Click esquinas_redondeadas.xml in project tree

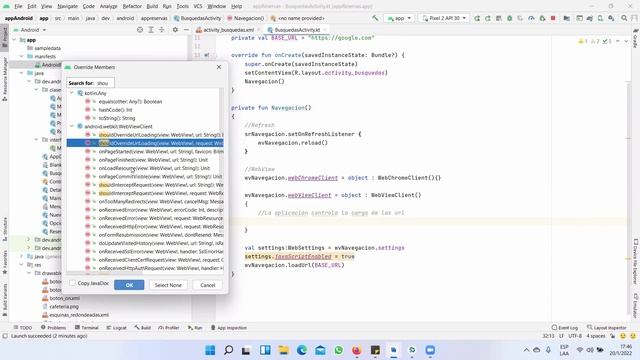coord(79,315)
